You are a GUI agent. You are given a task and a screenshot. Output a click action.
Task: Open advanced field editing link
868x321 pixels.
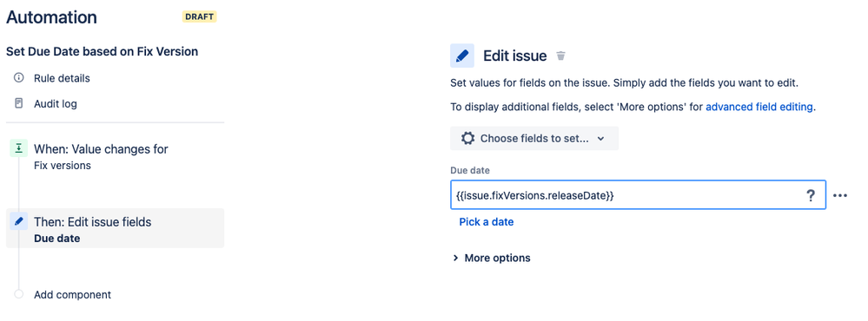coord(759,108)
